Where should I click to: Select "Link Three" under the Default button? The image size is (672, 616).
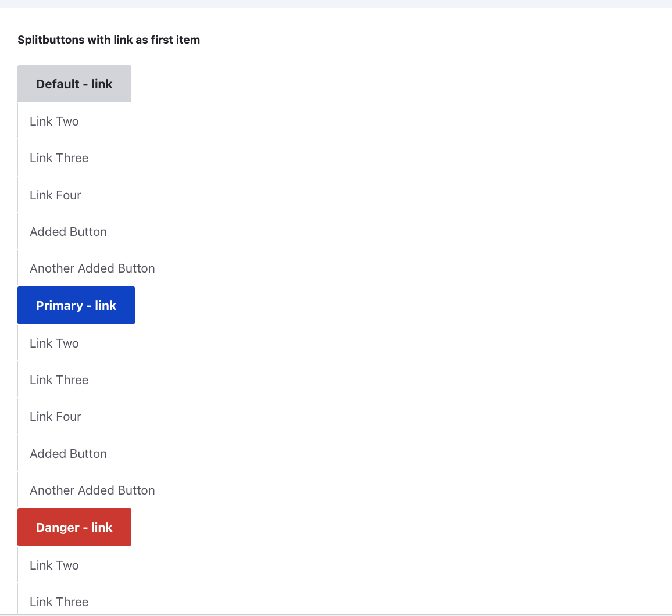[59, 157]
